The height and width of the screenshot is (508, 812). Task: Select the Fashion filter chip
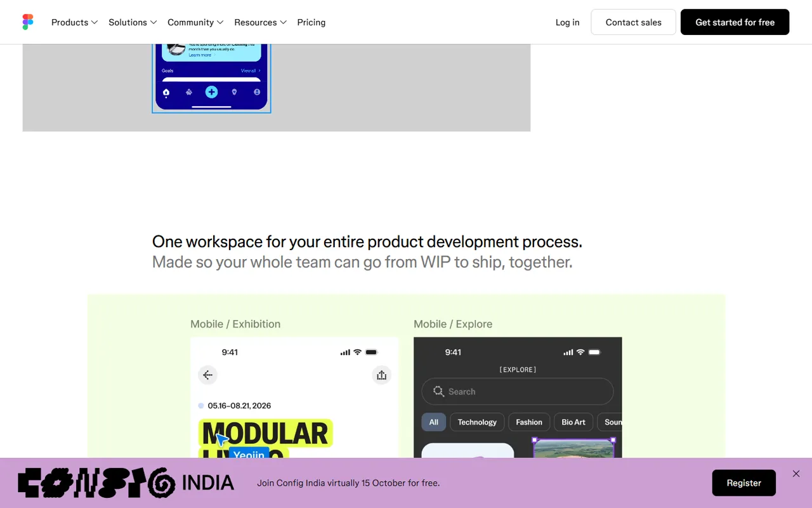[529, 422]
